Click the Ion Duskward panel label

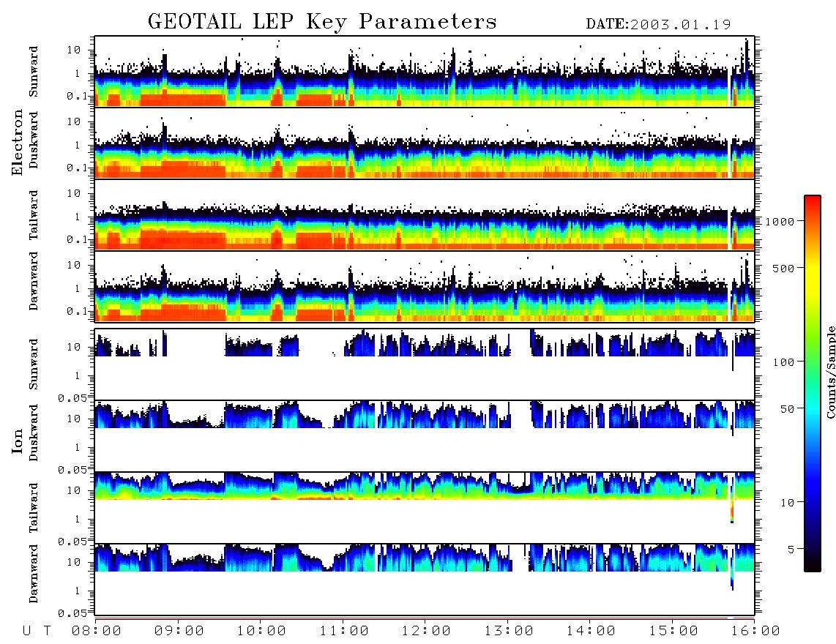point(34,433)
